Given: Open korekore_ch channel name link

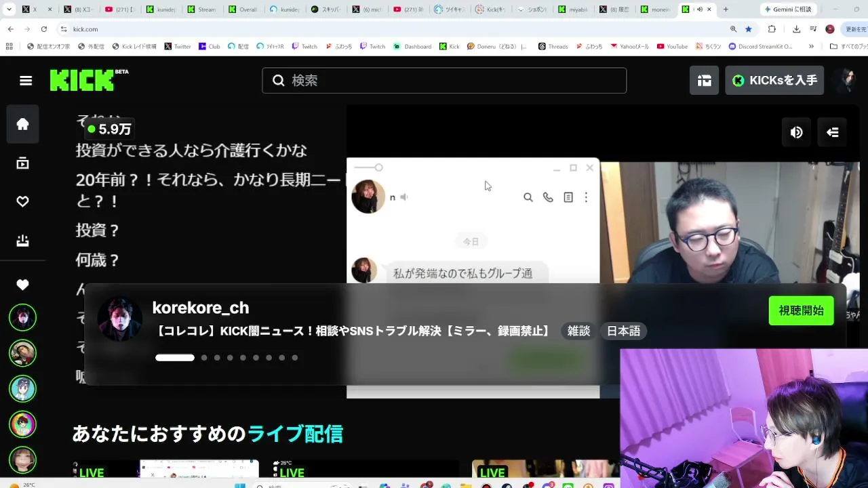Looking at the screenshot, I should click(x=201, y=308).
